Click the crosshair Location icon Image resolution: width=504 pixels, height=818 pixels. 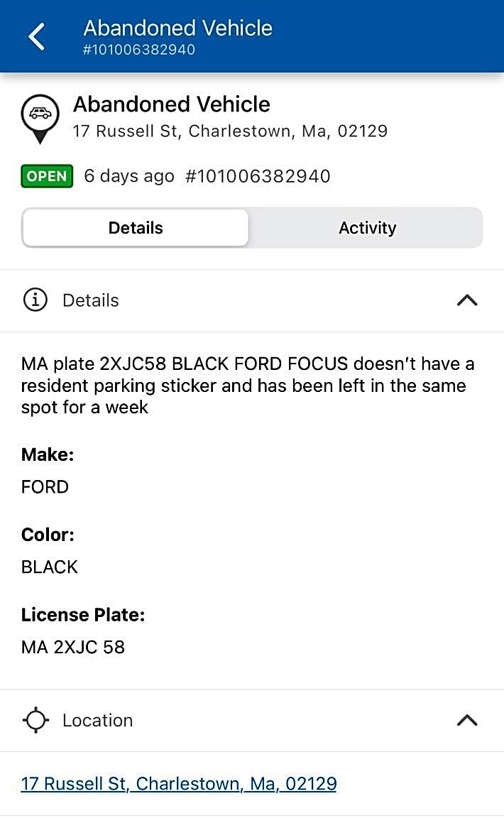tap(35, 720)
